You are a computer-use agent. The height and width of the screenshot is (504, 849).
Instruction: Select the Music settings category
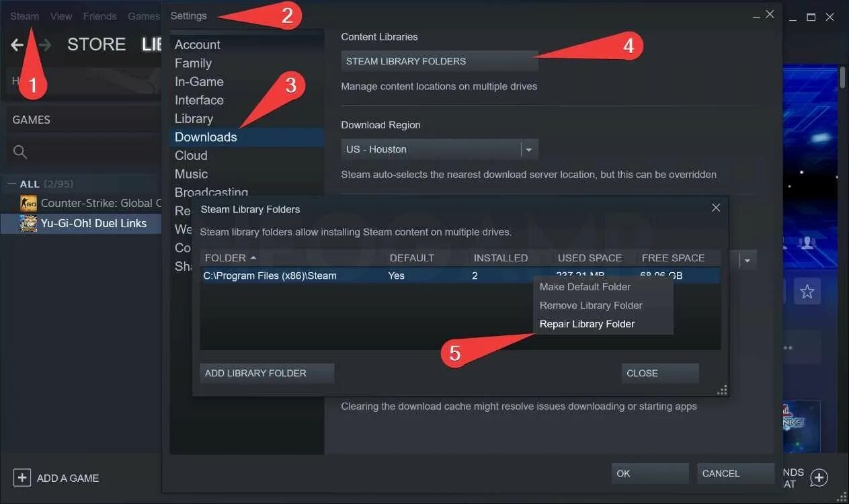(x=191, y=174)
